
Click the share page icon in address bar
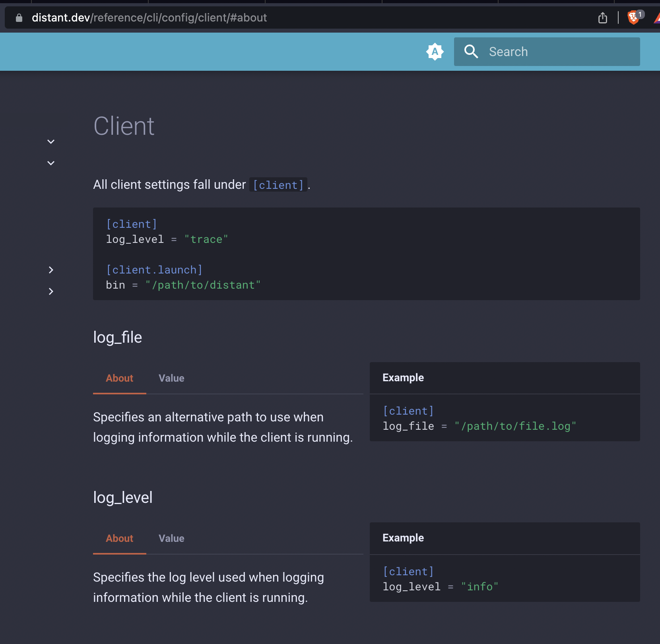coord(603,18)
